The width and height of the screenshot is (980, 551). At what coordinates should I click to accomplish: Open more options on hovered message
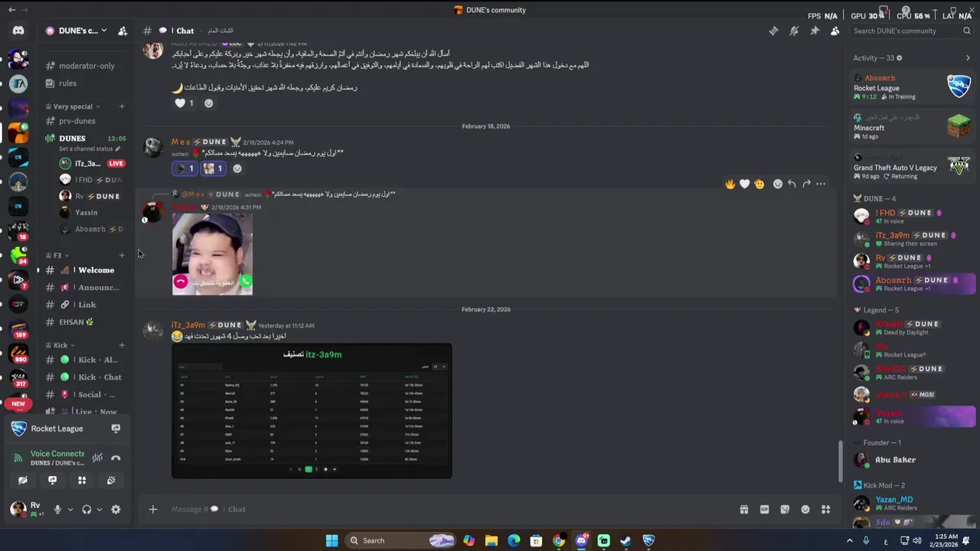[x=821, y=184]
